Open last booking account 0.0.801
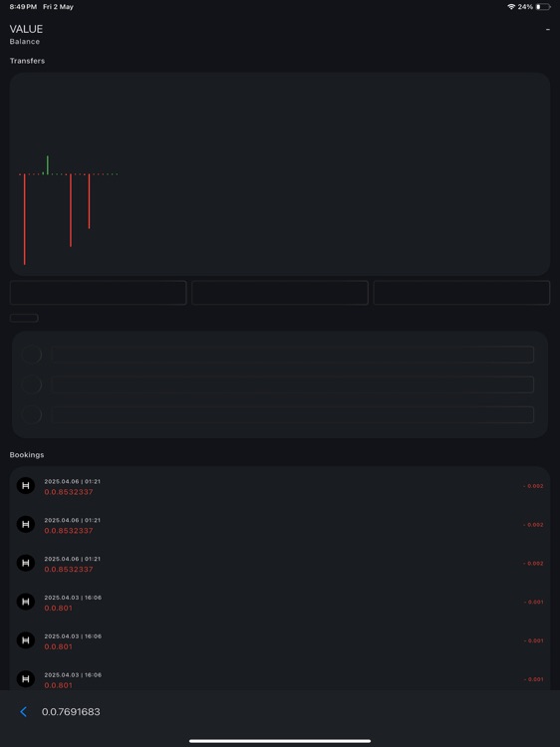The height and width of the screenshot is (747, 560). pyautogui.click(x=58, y=685)
